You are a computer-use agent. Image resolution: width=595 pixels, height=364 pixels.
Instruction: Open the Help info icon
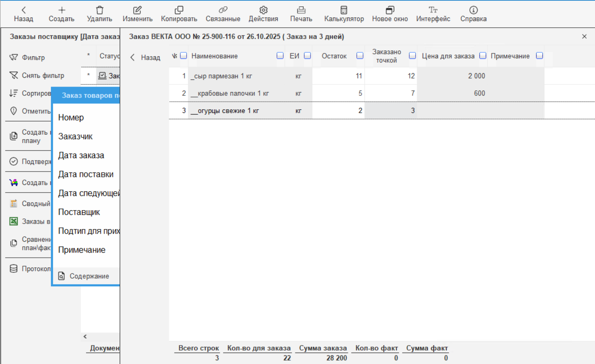[473, 10]
